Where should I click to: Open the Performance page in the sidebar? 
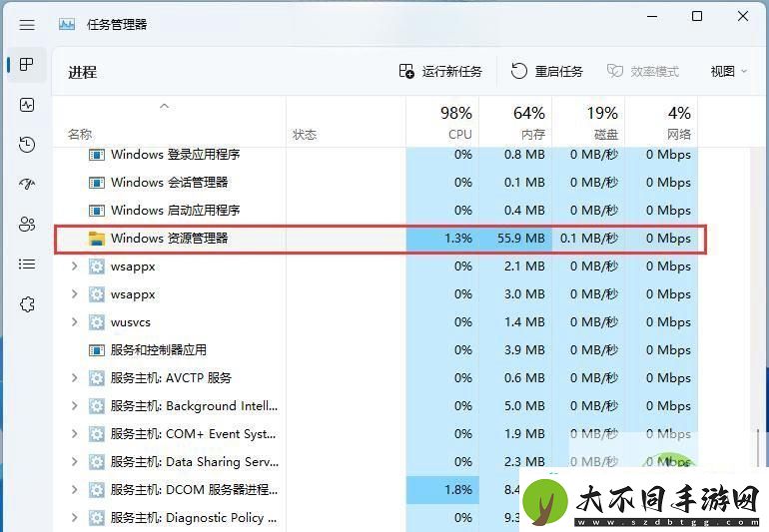tap(27, 105)
